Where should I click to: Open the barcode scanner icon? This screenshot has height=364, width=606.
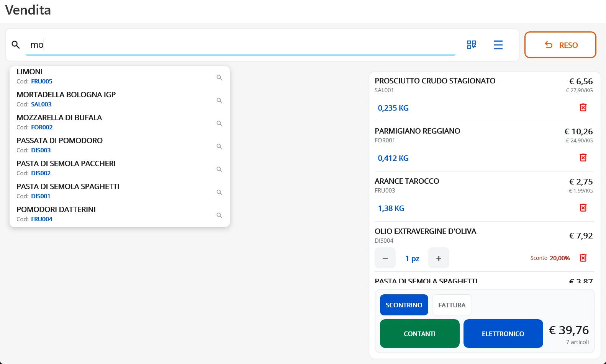472,45
